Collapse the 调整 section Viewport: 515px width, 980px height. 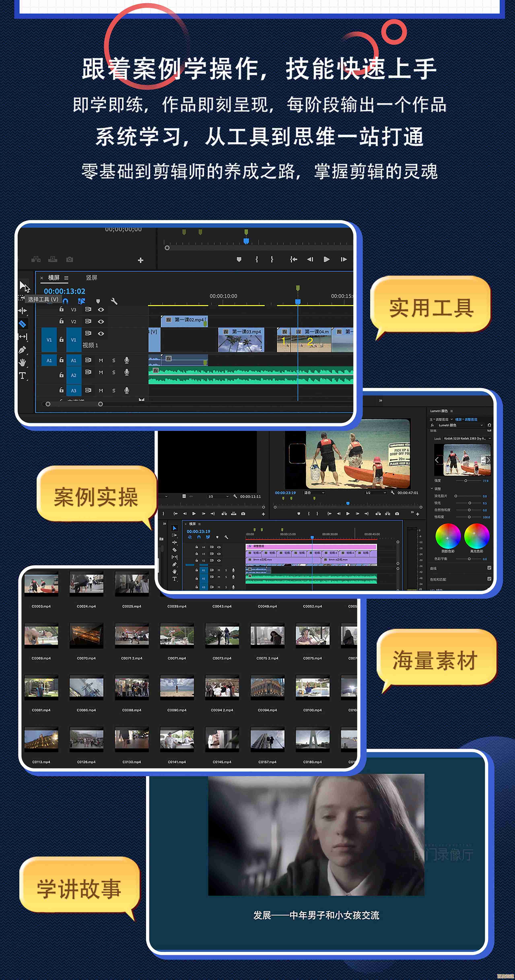pos(432,488)
